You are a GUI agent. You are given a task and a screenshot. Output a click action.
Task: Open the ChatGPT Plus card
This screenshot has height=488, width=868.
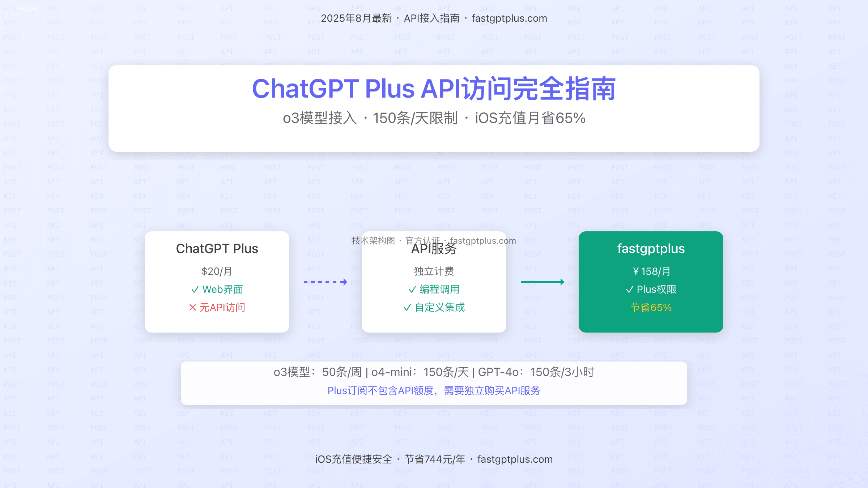[217, 282]
